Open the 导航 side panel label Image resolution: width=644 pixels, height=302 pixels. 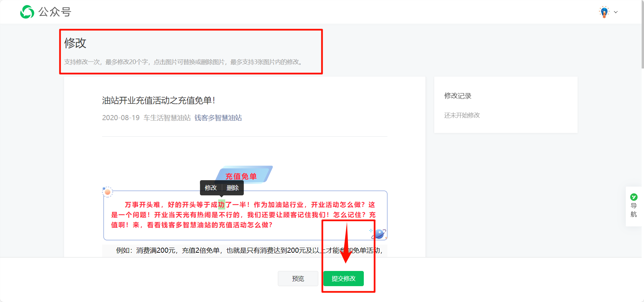coord(634,210)
